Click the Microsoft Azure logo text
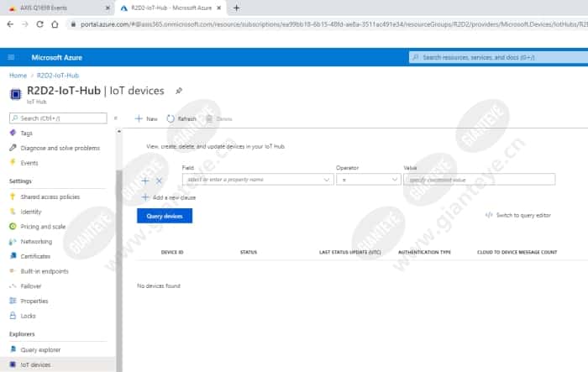 56,57
